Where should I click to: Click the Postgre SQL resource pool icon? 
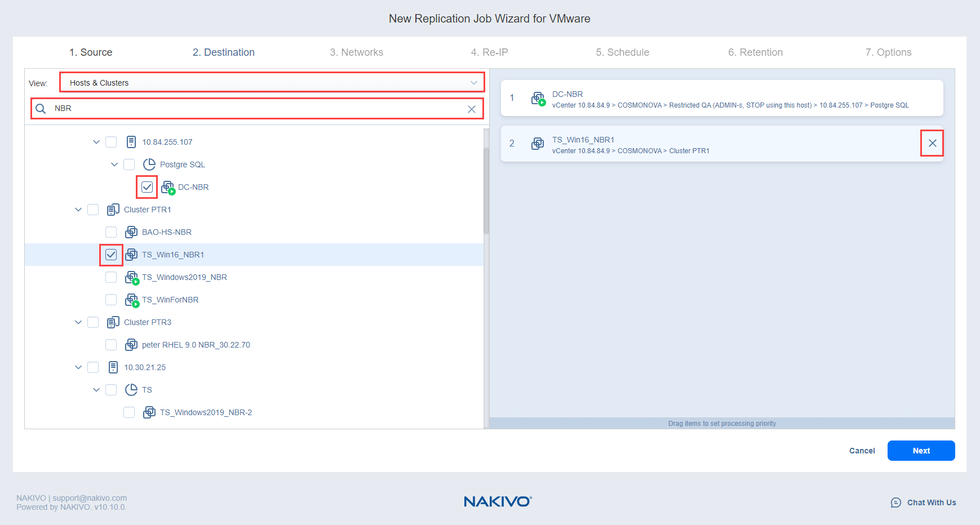tap(149, 164)
